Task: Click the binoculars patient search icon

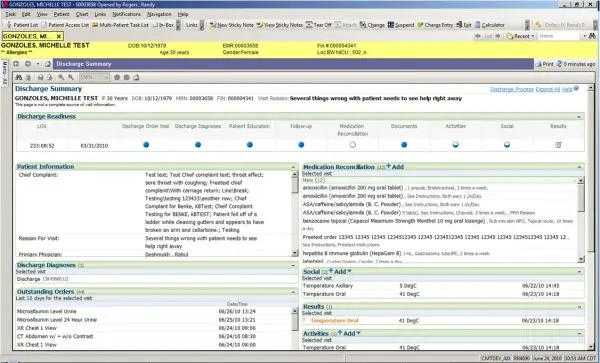Action: (592, 36)
